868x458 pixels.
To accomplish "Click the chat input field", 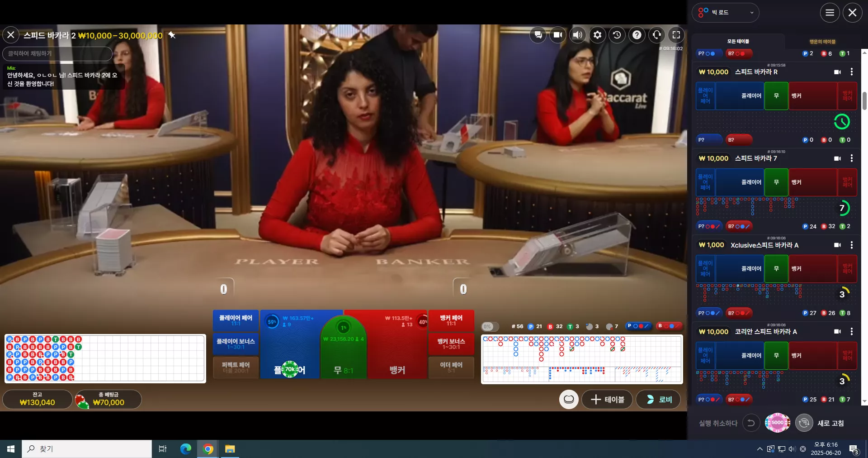I will click(x=57, y=53).
